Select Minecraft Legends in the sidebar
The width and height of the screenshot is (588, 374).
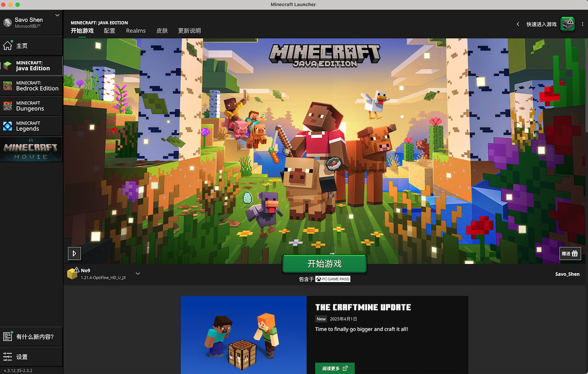pos(32,126)
